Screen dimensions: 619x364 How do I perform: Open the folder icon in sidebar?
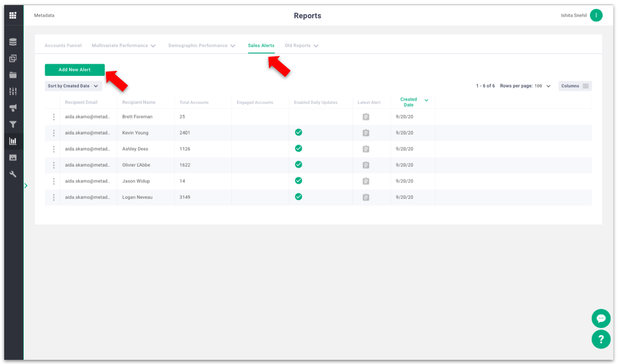click(x=13, y=75)
